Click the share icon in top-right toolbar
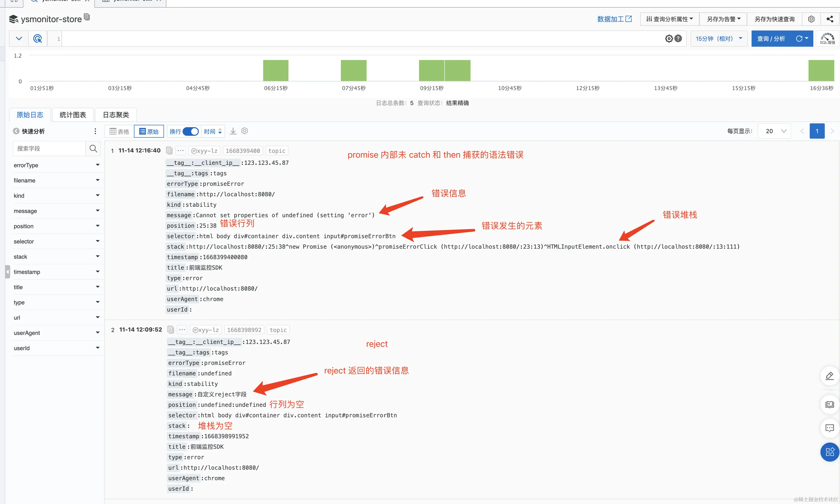Viewport: 840px width, 504px height. coord(830,19)
